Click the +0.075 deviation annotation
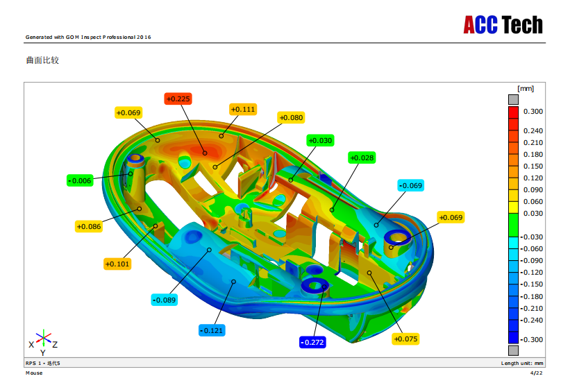570x392 pixels. click(405, 339)
